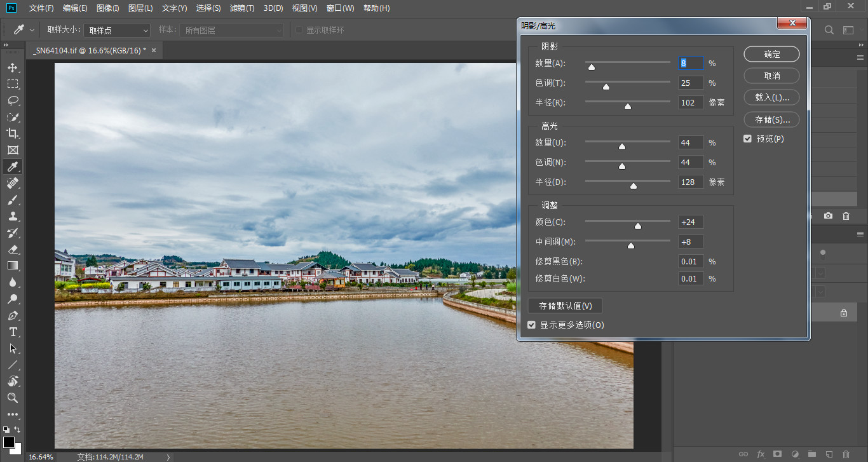Click the foreground color swatch
The height and width of the screenshot is (462, 868).
(x=9, y=442)
